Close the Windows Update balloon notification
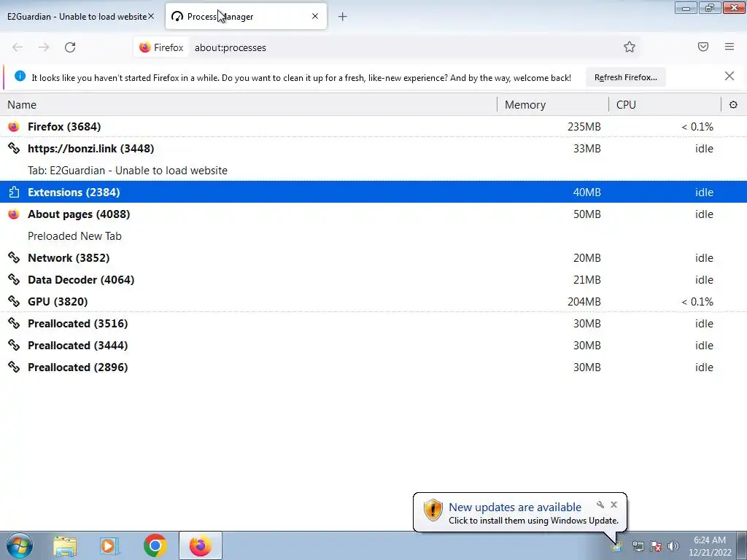747x560 pixels. click(614, 505)
